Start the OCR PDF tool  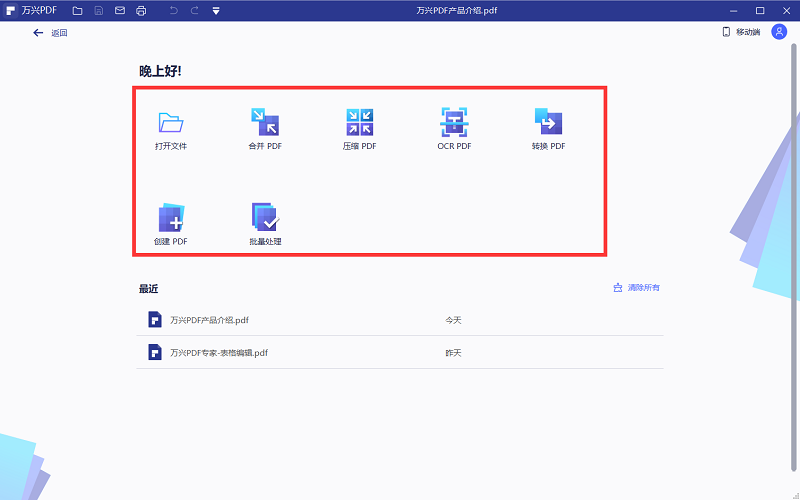pyautogui.click(x=454, y=129)
